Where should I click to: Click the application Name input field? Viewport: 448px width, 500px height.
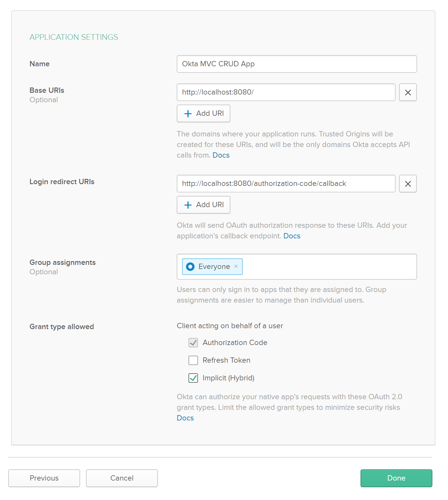(x=296, y=64)
